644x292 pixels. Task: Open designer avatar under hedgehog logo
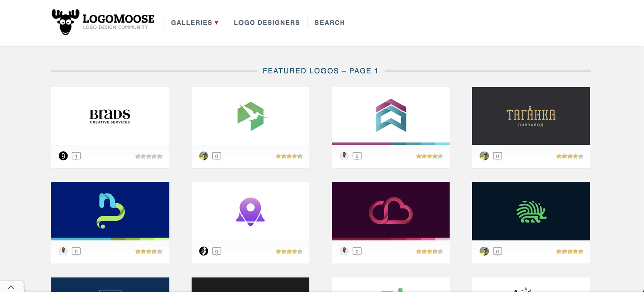coord(484,251)
